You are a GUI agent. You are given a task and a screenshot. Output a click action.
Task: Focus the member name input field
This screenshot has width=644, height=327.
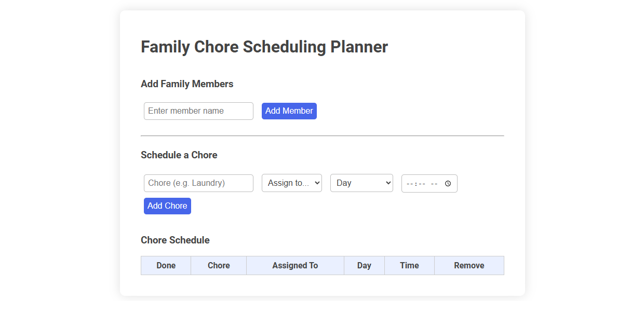(x=198, y=111)
